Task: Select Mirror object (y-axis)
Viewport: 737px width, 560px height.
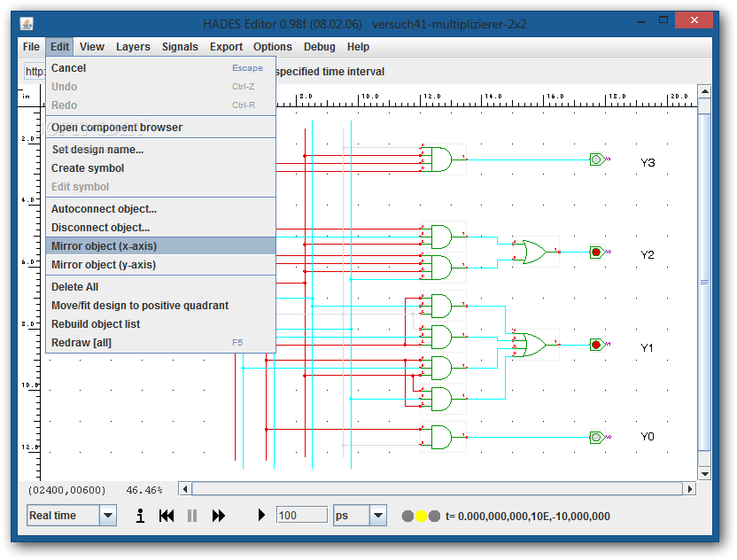Action: 160,265
